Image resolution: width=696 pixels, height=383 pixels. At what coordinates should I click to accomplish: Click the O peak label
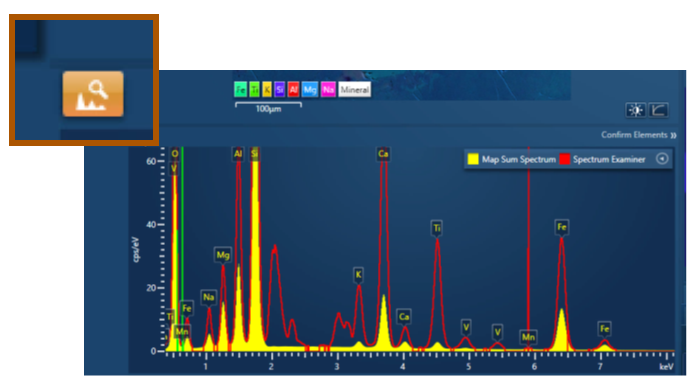[x=175, y=154]
